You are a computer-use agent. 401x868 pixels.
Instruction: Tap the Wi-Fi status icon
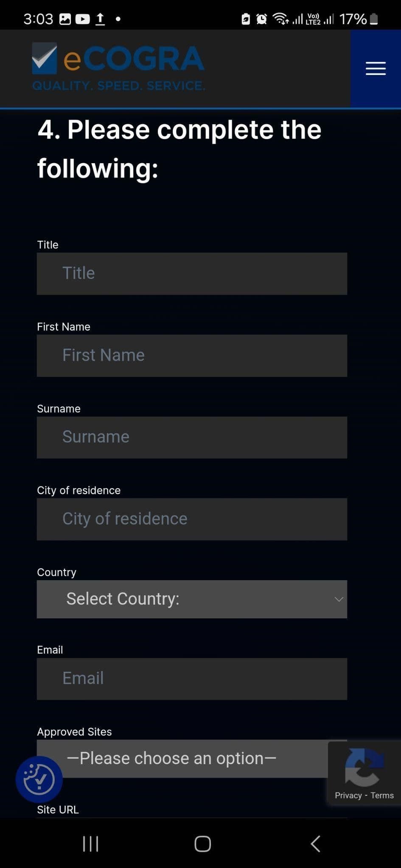point(280,19)
